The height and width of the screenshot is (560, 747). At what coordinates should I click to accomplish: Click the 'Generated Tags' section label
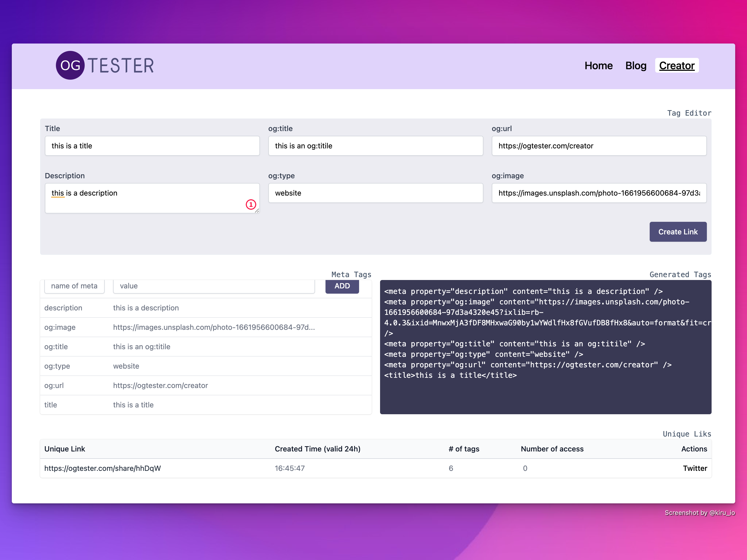(680, 274)
